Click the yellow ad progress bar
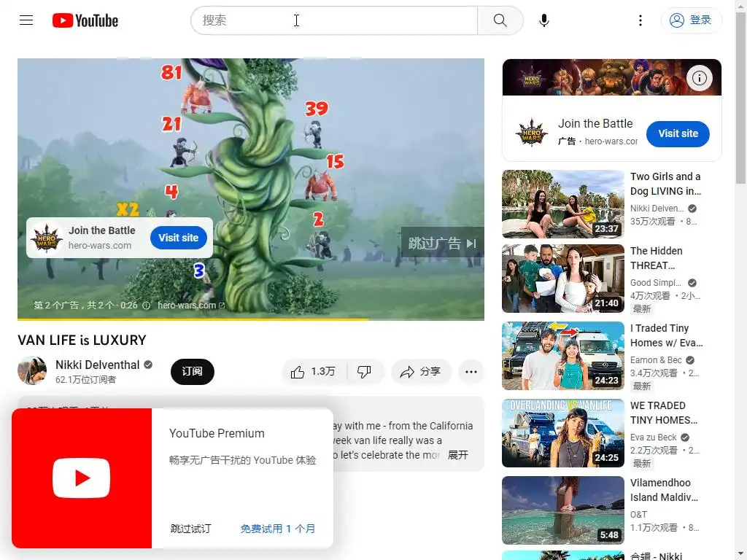The width and height of the screenshot is (747, 560). (193, 319)
